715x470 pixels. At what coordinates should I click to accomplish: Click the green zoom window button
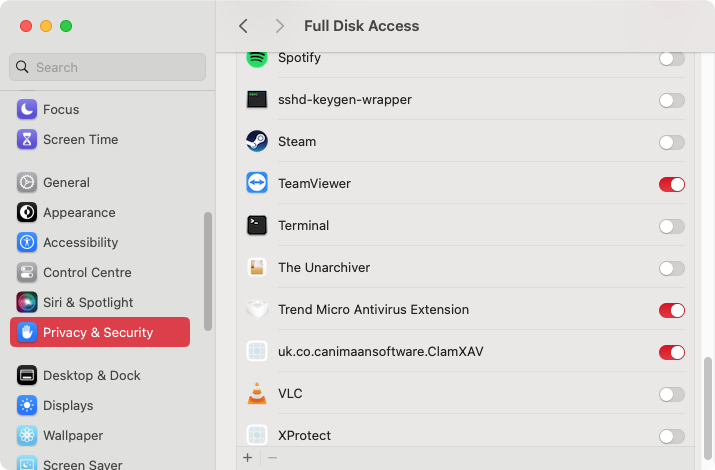click(66, 26)
